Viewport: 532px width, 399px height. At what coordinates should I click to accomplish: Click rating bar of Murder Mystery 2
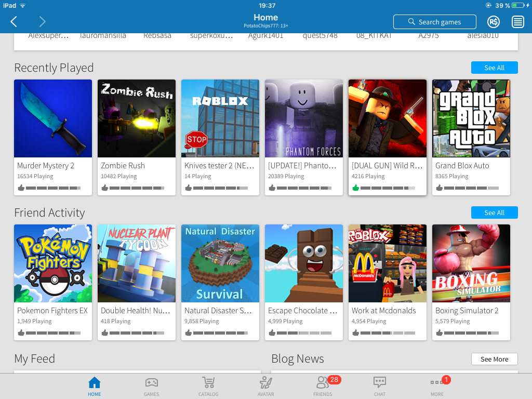pos(54,188)
